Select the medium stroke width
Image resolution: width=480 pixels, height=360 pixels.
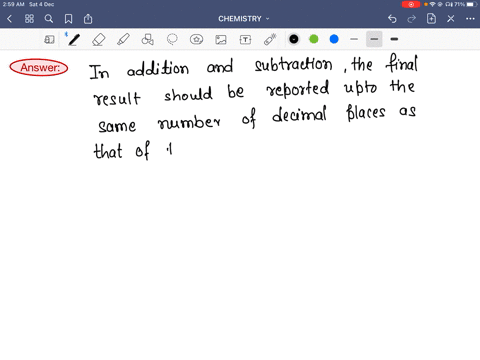pyautogui.click(x=374, y=39)
